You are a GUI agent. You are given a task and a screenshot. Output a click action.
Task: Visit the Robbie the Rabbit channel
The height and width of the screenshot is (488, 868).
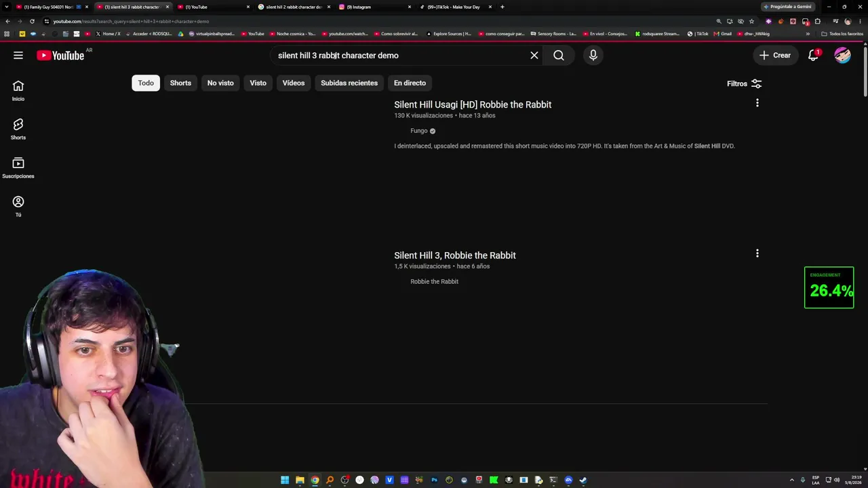point(434,281)
